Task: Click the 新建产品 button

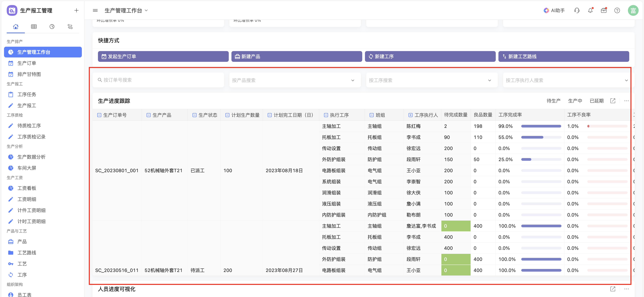Action: 297,56
